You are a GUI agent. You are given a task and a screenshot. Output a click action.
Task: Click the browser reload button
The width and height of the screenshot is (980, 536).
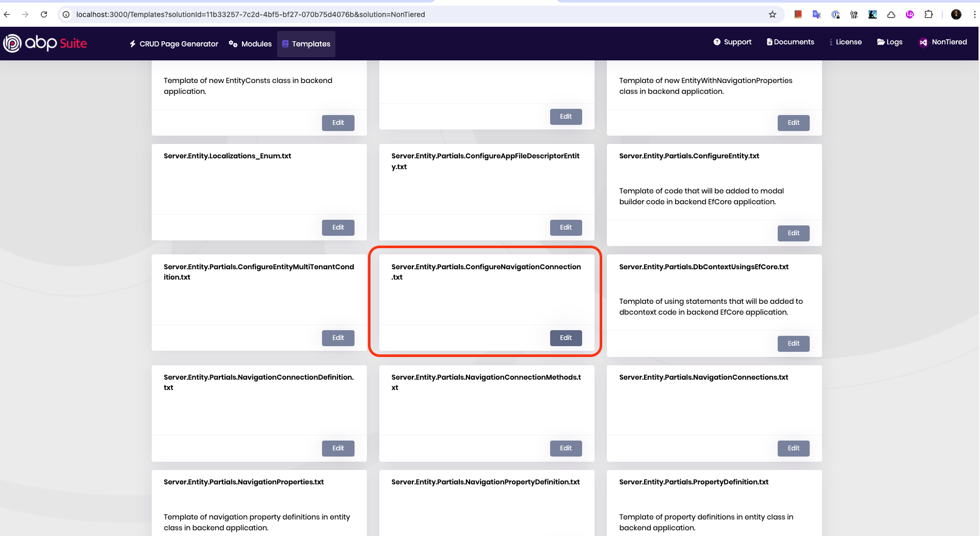pos(44,14)
